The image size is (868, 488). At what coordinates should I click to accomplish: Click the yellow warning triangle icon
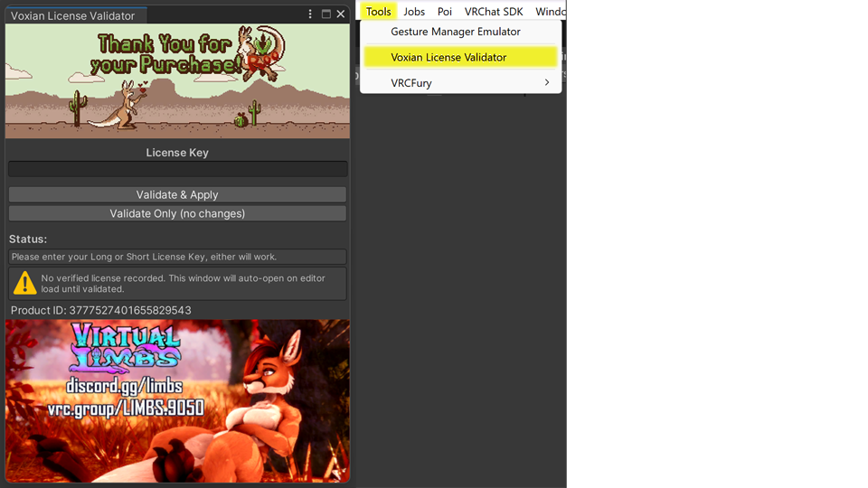25,284
